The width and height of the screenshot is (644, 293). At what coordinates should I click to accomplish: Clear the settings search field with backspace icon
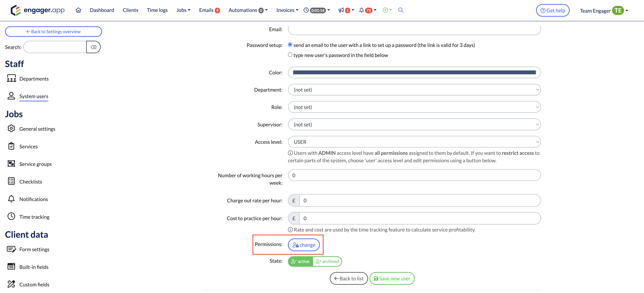coord(93,47)
